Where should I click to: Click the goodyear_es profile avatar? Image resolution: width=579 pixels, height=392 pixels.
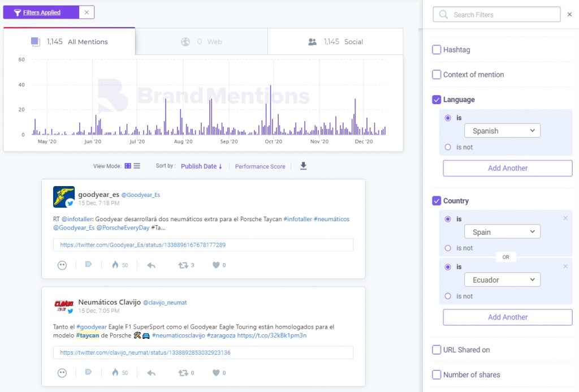click(64, 197)
